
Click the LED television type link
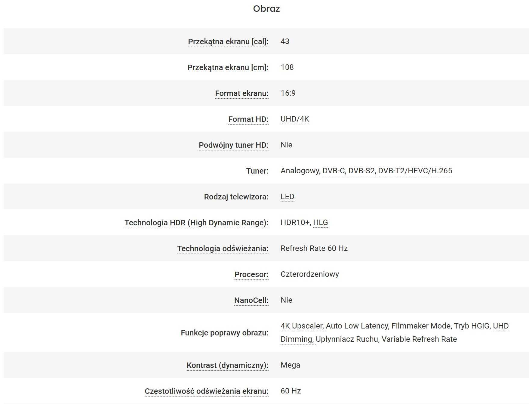[x=287, y=196]
